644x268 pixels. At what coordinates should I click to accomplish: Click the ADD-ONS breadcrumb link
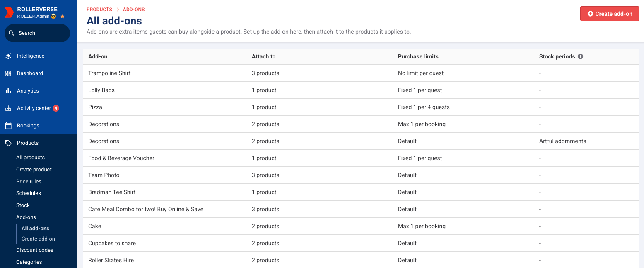134,10
